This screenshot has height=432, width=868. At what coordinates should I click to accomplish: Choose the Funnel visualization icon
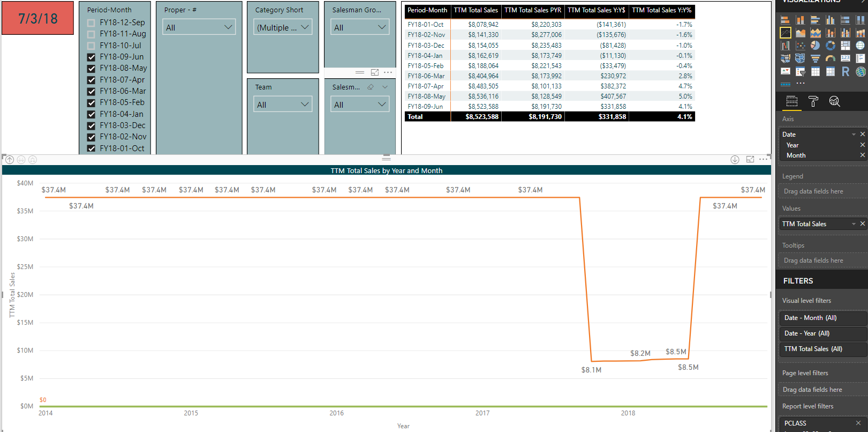pyautogui.click(x=816, y=58)
